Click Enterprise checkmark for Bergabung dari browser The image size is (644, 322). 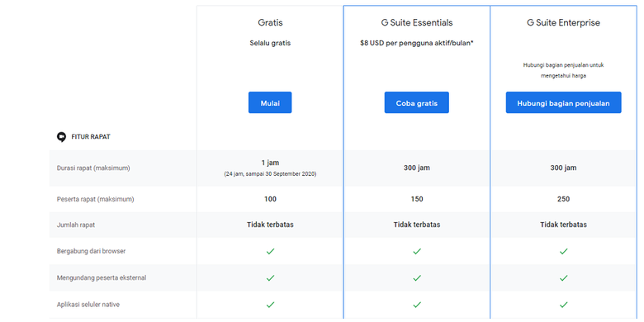point(563,251)
